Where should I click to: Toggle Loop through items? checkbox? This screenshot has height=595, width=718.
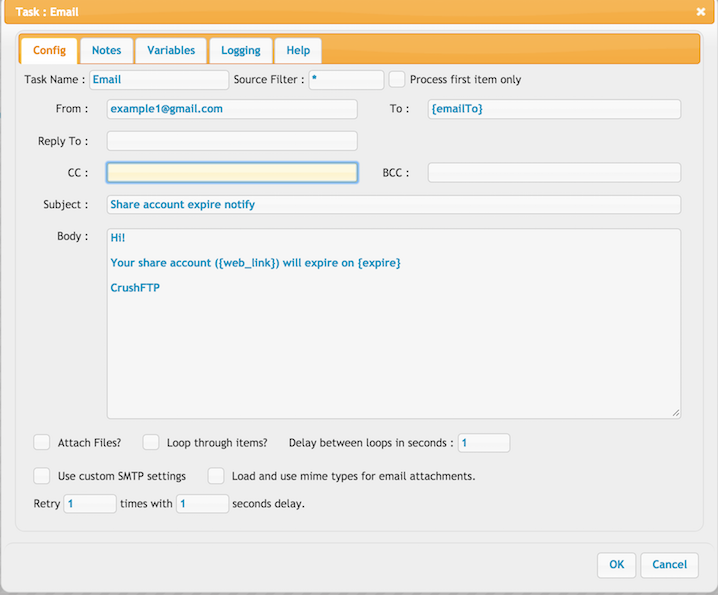151,442
